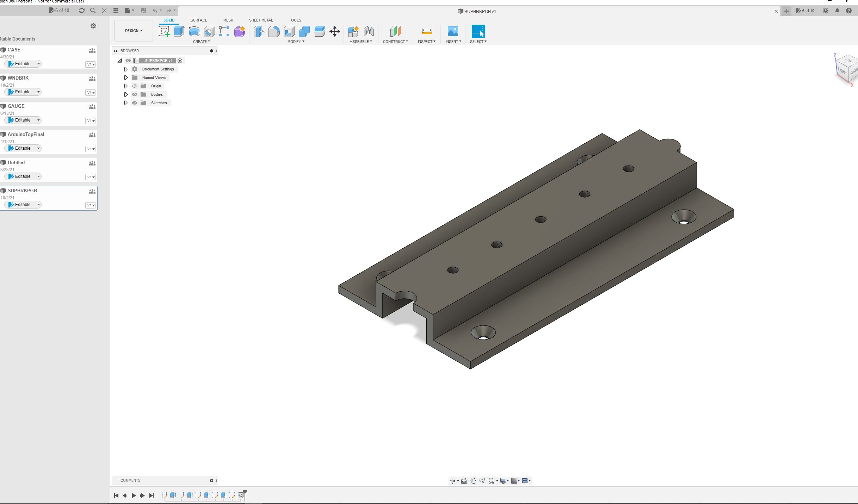This screenshot has width=858, height=504.
Task: Select the Create Form purple icon
Action: pyautogui.click(x=240, y=31)
